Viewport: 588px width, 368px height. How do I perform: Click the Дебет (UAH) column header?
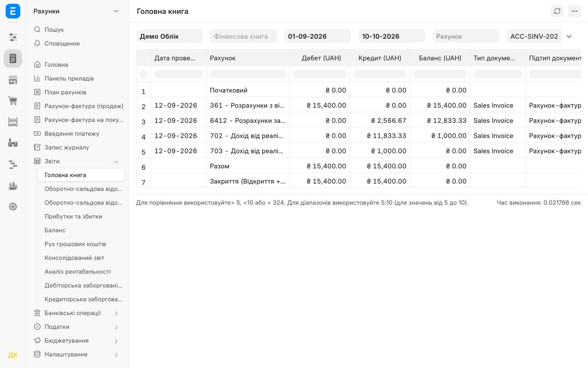320,58
